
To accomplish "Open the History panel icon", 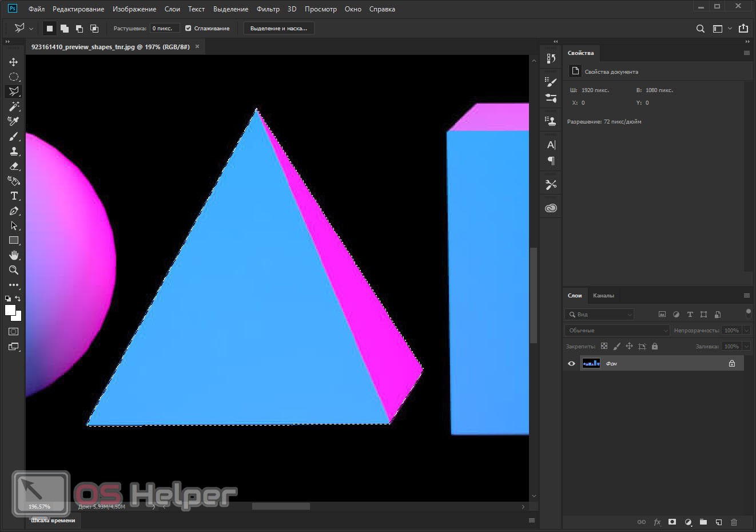I will click(x=551, y=58).
